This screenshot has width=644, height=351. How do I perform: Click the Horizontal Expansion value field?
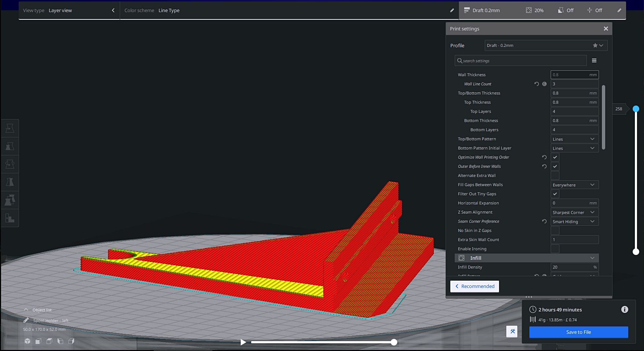click(x=575, y=203)
